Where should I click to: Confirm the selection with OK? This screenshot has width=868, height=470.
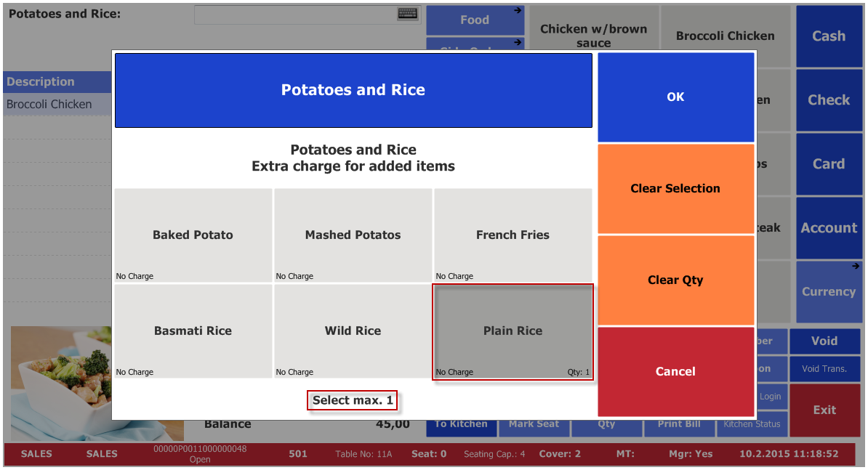tap(675, 97)
